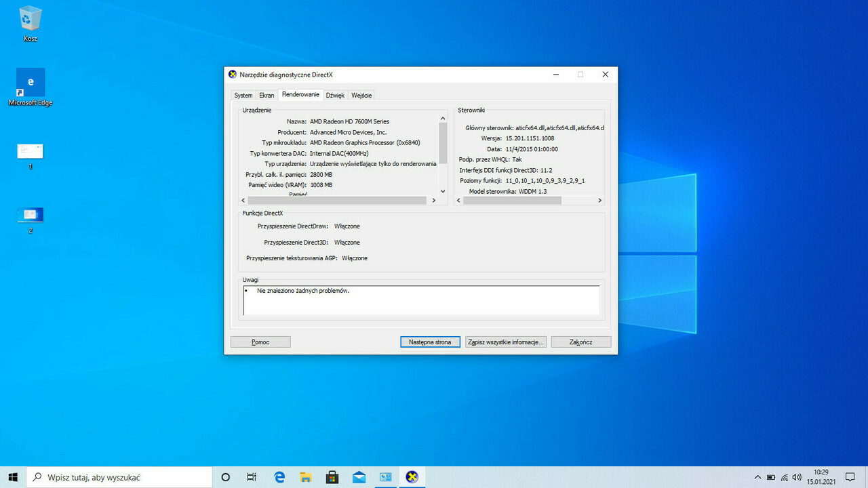Click driver version 15.201.1151.1008

[530, 138]
